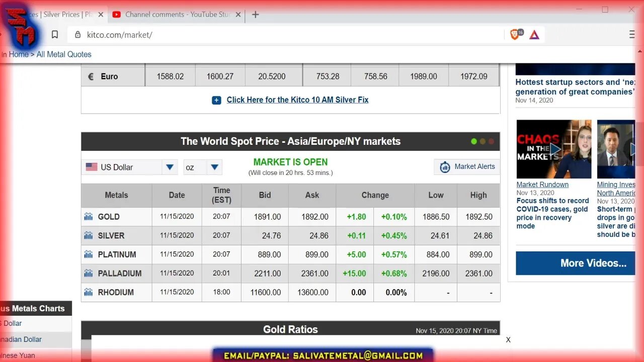
Task: Click the More Videos button
Action: click(x=576, y=263)
